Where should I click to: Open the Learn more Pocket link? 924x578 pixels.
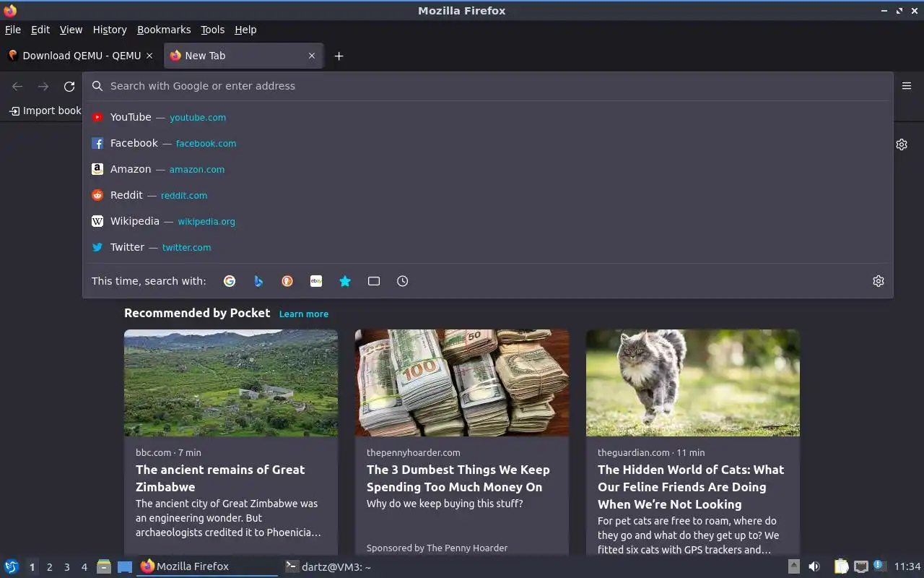[x=304, y=314]
